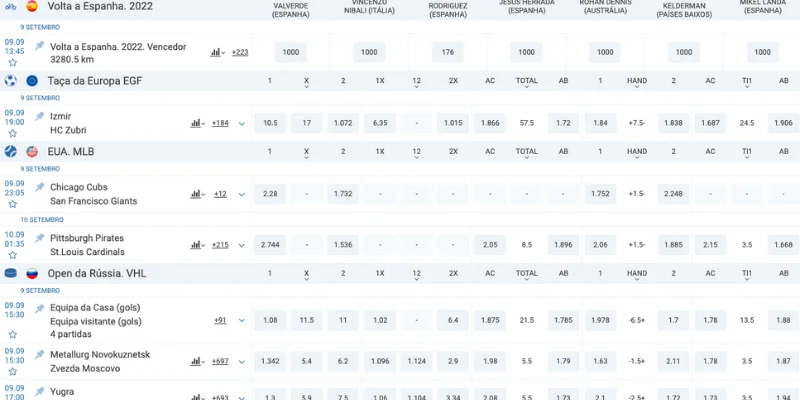Viewport: 800px width, 400px height.
Task: Open the Izmir team name
Action: tap(60, 116)
